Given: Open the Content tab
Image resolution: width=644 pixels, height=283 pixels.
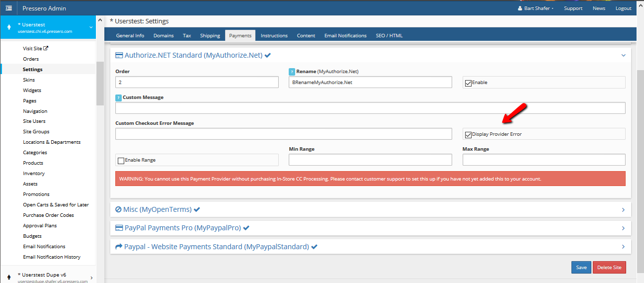Looking at the screenshot, I should tap(306, 36).
